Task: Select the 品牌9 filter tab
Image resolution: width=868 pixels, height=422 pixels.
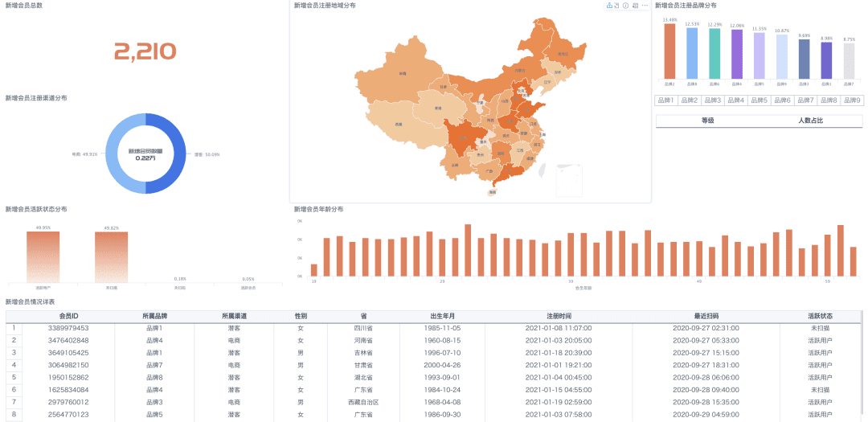Action: (x=851, y=100)
